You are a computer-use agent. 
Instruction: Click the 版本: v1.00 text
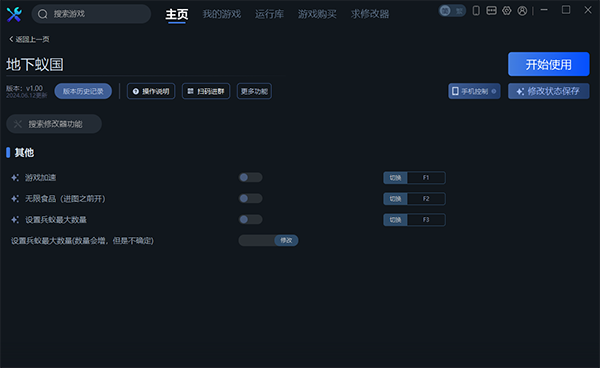[24, 88]
